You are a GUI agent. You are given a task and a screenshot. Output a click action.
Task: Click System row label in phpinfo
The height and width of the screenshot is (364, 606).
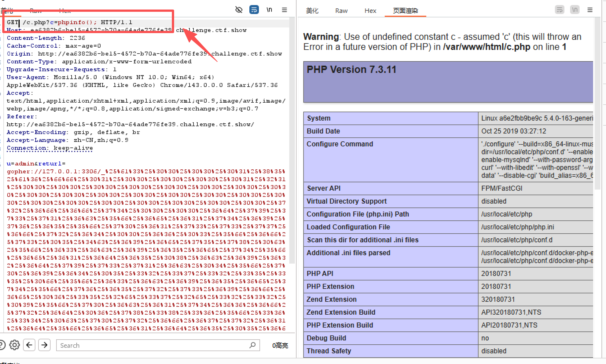319,118
